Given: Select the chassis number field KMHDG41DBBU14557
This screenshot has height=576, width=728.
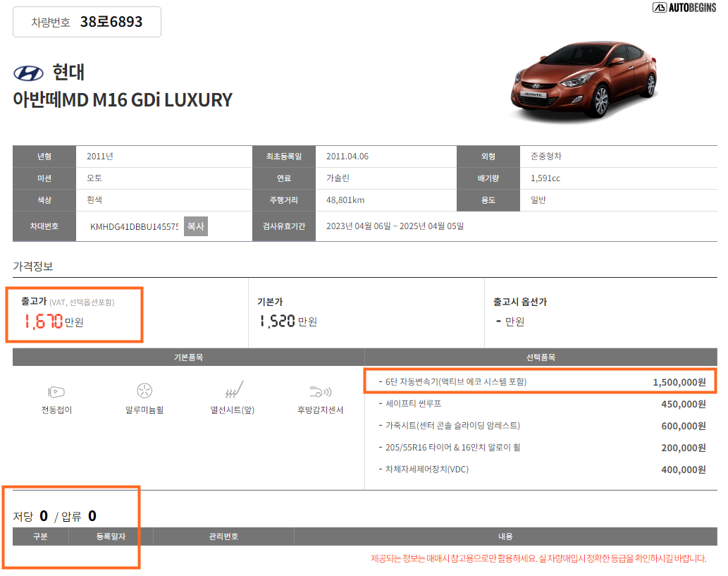Looking at the screenshot, I should (x=134, y=227).
